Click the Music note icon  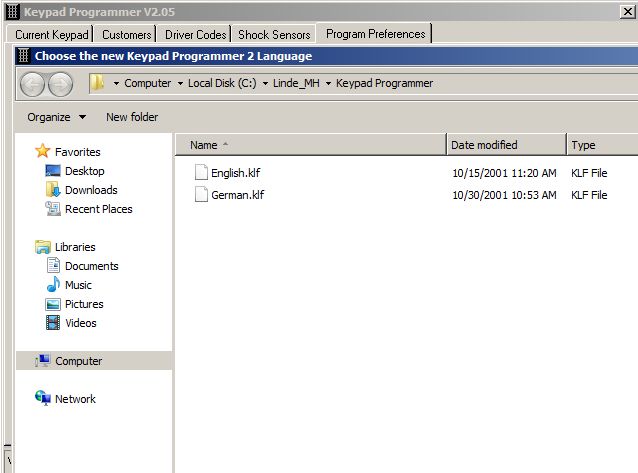(x=53, y=285)
